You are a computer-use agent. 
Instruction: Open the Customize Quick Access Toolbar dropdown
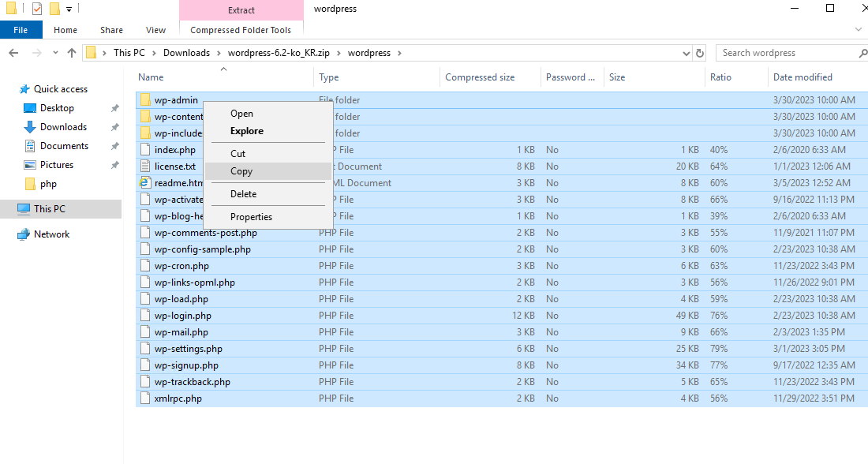69,9
